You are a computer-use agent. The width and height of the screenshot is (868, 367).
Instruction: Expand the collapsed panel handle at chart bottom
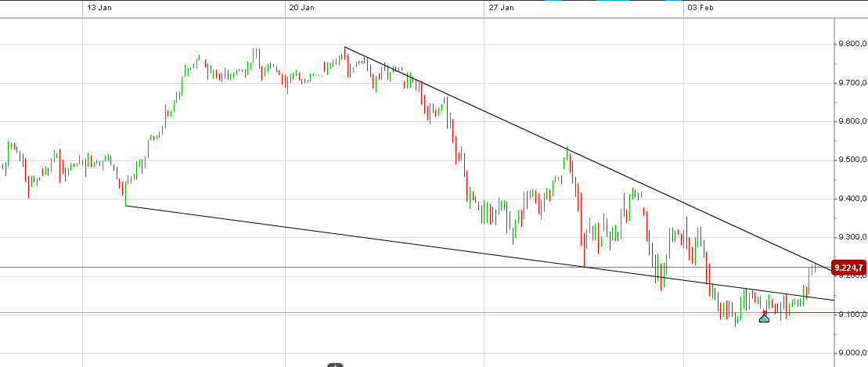(x=336, y=365)
